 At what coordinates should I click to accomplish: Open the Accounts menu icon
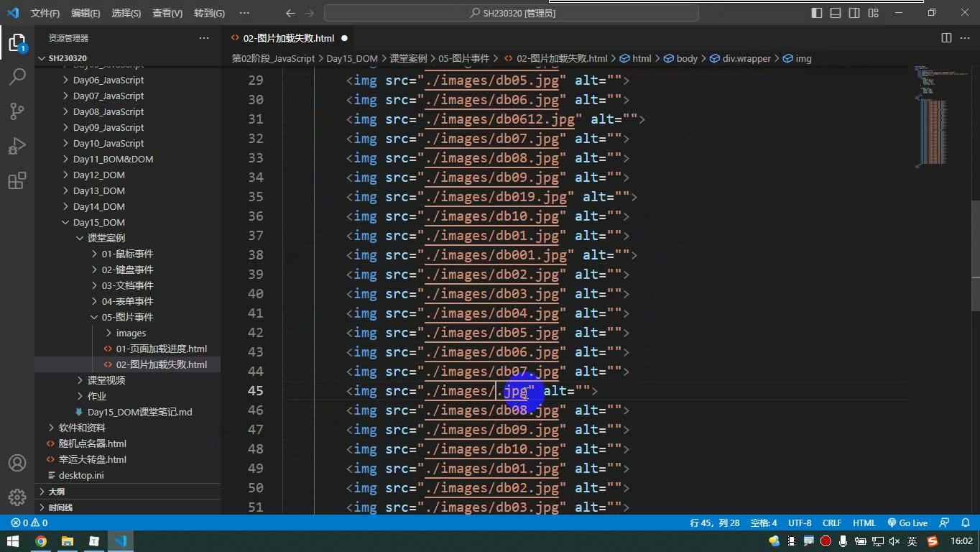[x=17, y=463]
